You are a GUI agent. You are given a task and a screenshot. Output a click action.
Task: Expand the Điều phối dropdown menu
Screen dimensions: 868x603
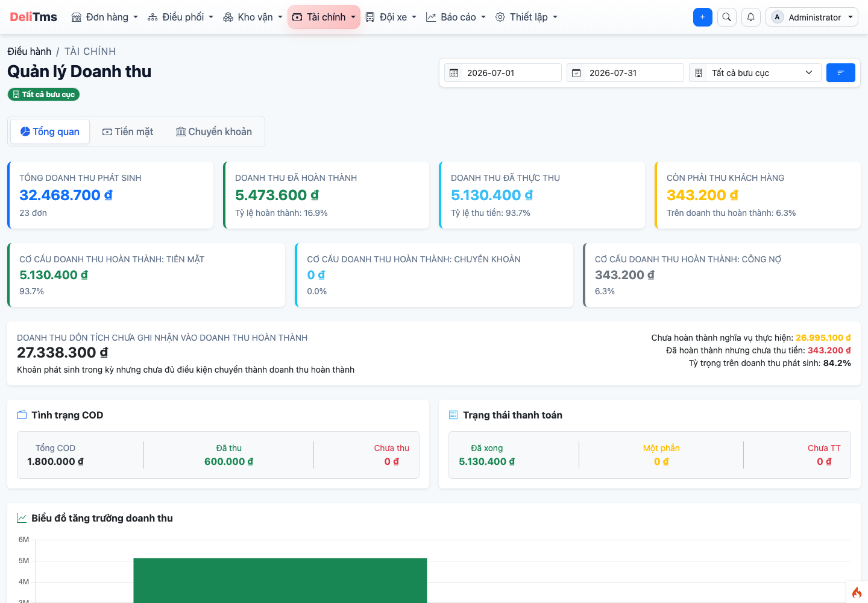(181, 17)
